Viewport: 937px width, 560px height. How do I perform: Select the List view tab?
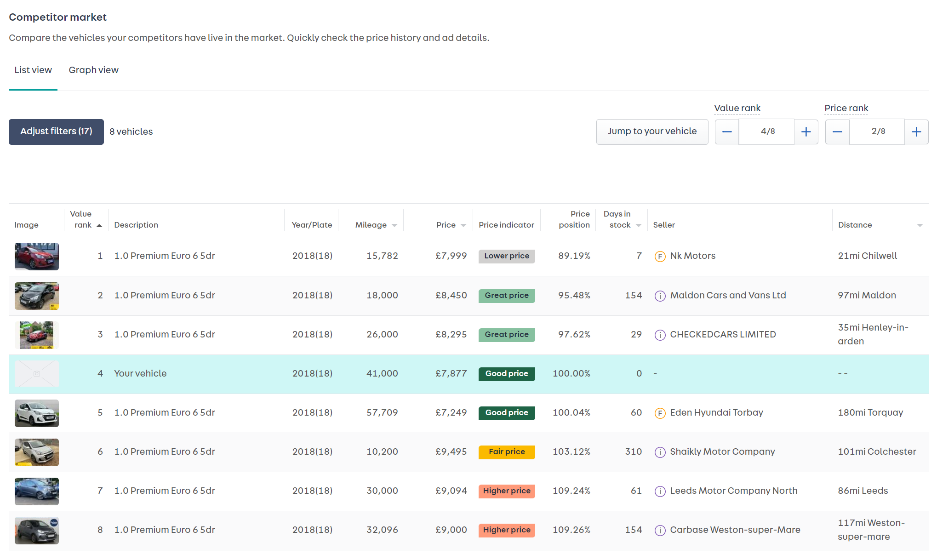[33, 70]
